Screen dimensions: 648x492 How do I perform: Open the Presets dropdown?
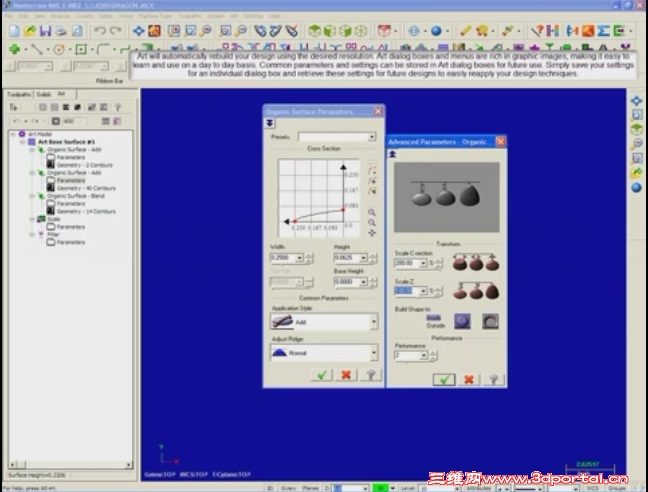pyautogui.click(x=372, y=137)
